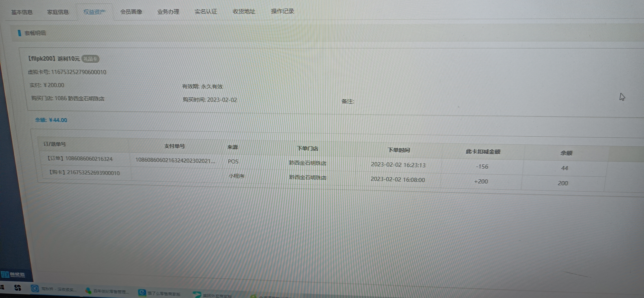Screen dimensions: 644x298
Task: Open the 美团外卖商家版 taskbar icon
Action: (x=197, y=295)
